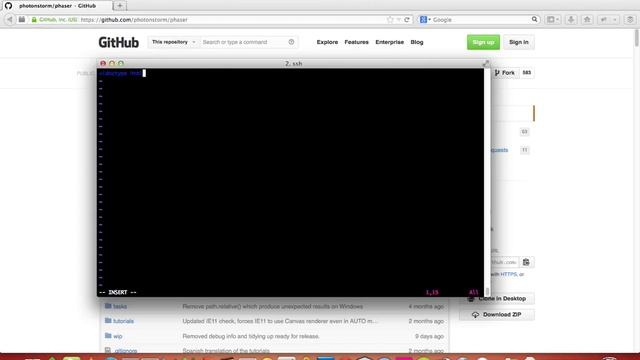Expand the This repository search scope dropdown
The image size is (640, 360).
[x=173, y=42]
